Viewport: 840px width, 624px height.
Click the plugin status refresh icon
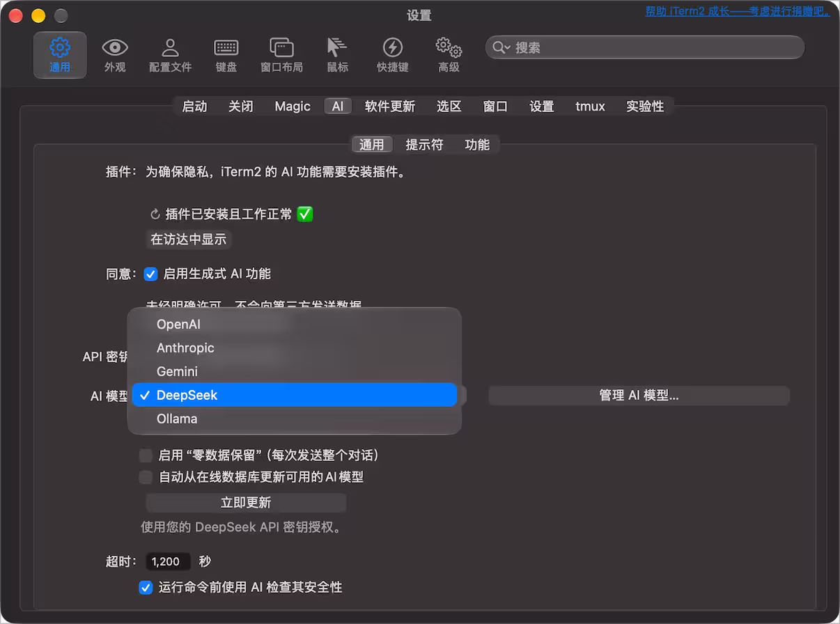tap(155, 214)
